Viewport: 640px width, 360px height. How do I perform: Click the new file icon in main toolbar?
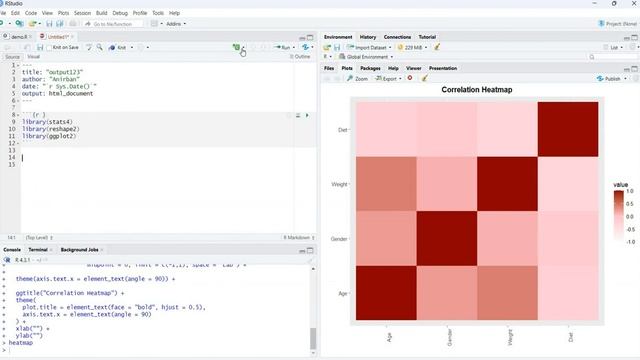(2, 24)
